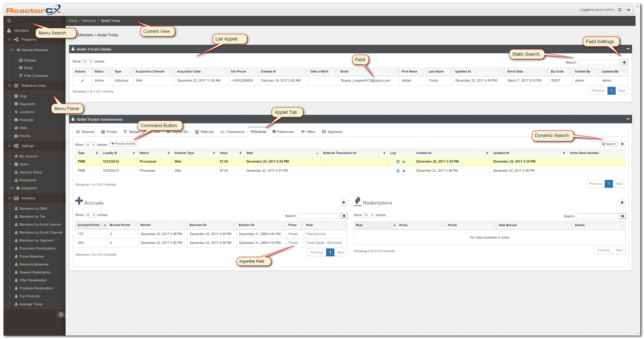Screen dimensions: 644x339
Task: Open the log icon in highlighted PMB row
Action: (x=398, y=162)
